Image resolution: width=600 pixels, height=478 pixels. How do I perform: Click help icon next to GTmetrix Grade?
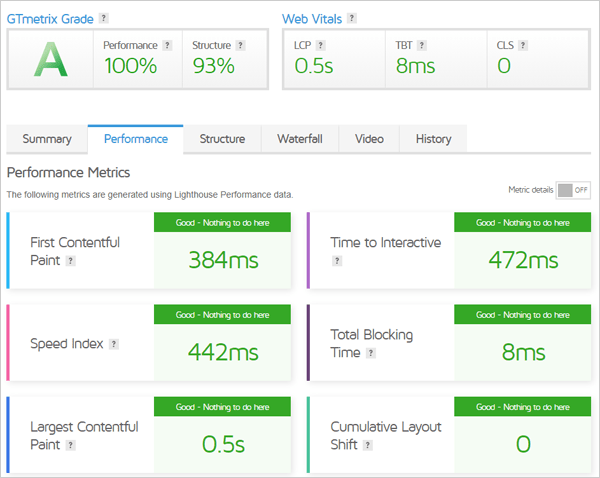104,18
